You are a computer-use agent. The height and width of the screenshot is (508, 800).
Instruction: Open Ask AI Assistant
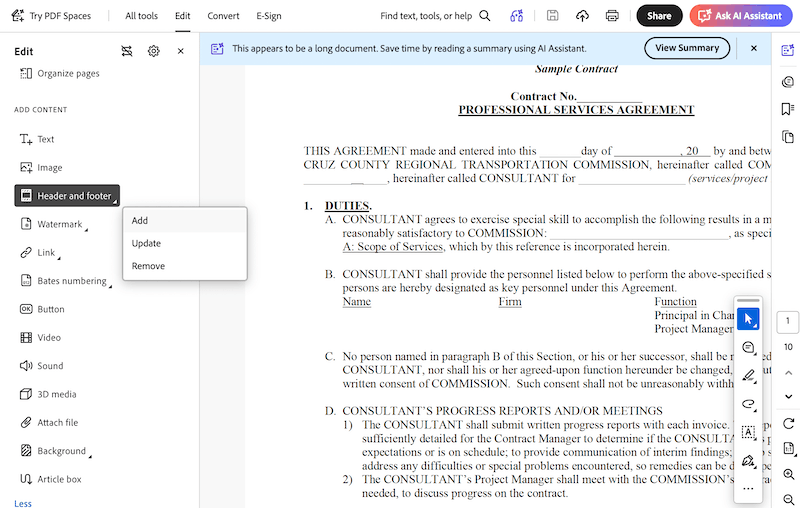(741, 16)
